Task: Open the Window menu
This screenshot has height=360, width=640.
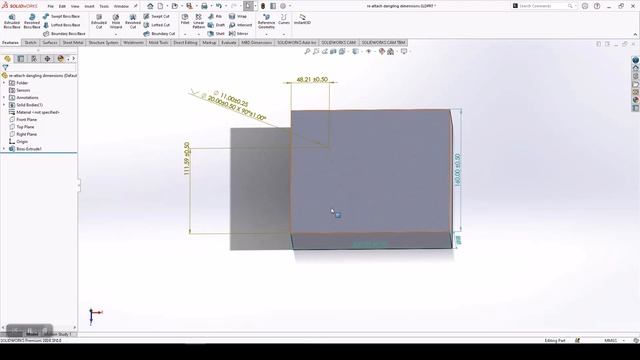Action: coord(121,7)
